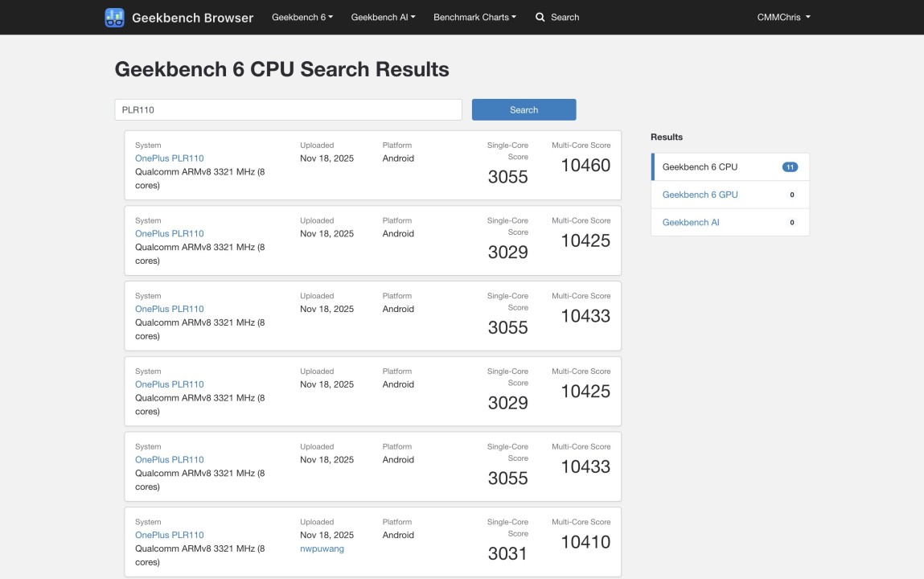Viewport: 924px width, 579px height.
Task: Switch to Geekbench AI results
Action: click(x=691, y=222)
